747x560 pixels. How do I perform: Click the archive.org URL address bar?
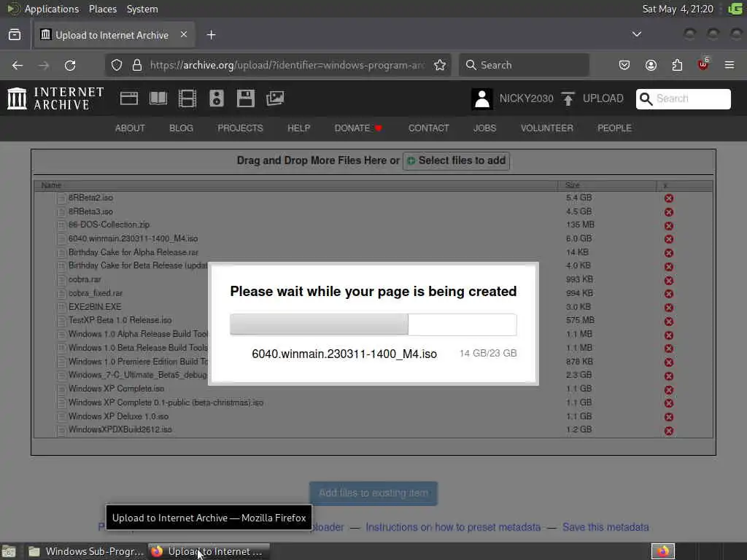(x=286, y=65)
